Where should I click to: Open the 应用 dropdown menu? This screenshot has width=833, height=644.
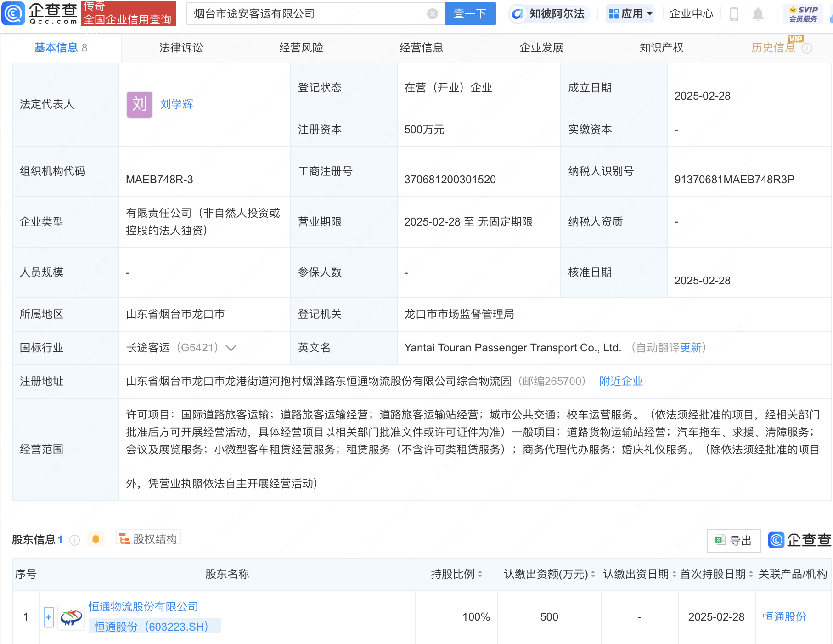[x=630, y=14]
